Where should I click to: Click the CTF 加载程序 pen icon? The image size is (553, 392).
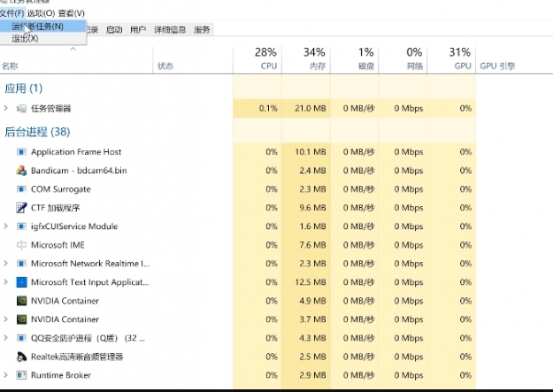coord(22,207)
